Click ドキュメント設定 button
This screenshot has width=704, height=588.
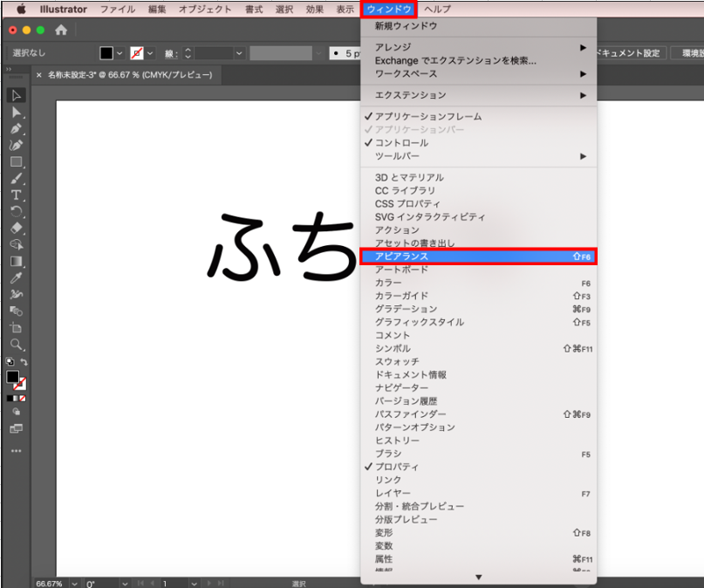(631, 53)
